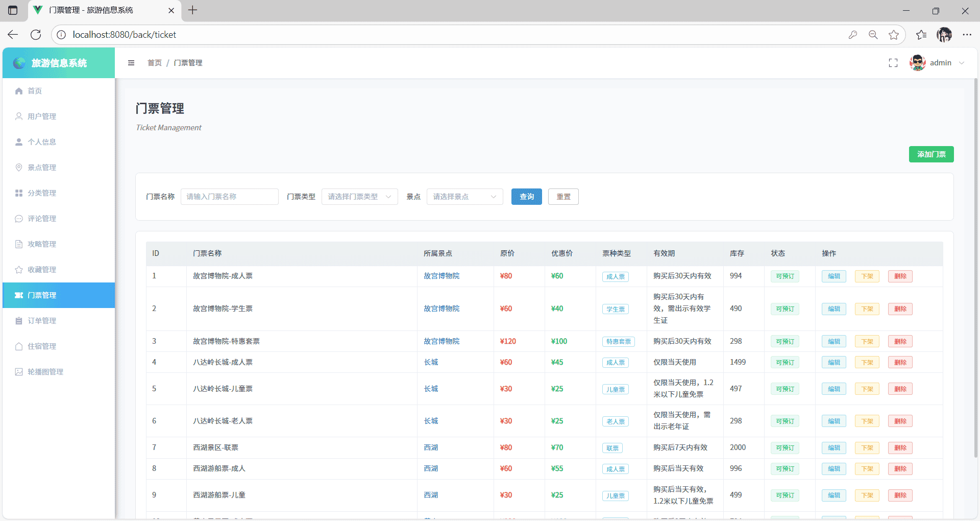This screenshot has height=521, width=980.
Task: Click the 故宫博物院 link in row 2
Action: [442, 309]
